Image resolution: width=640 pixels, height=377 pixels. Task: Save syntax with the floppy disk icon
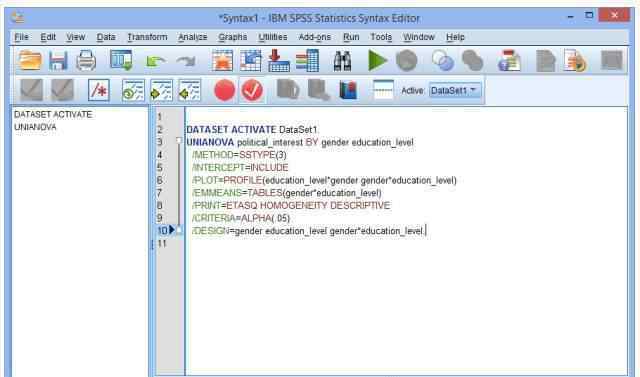pos(58,61)
